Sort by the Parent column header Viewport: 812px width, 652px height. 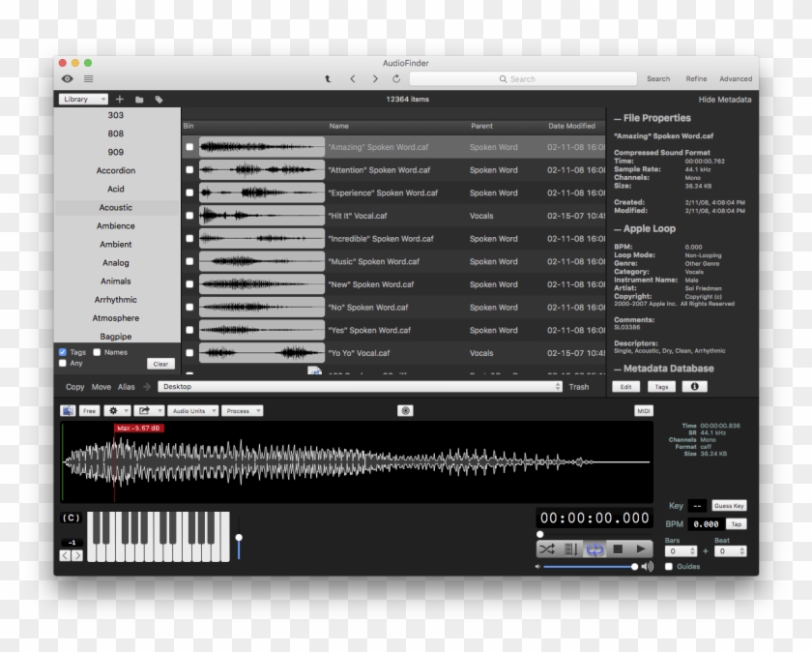click(x=481, y=126)
